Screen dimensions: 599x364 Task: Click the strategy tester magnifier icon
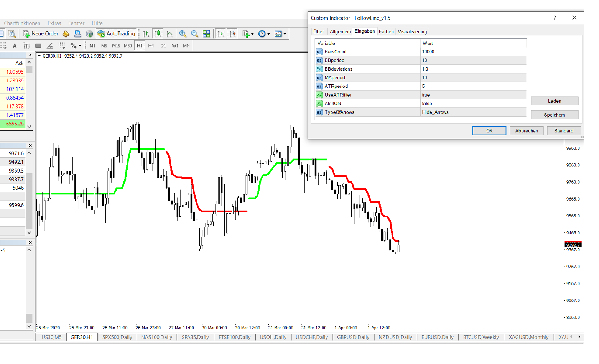pyautogui.click(x=12, y=34)
